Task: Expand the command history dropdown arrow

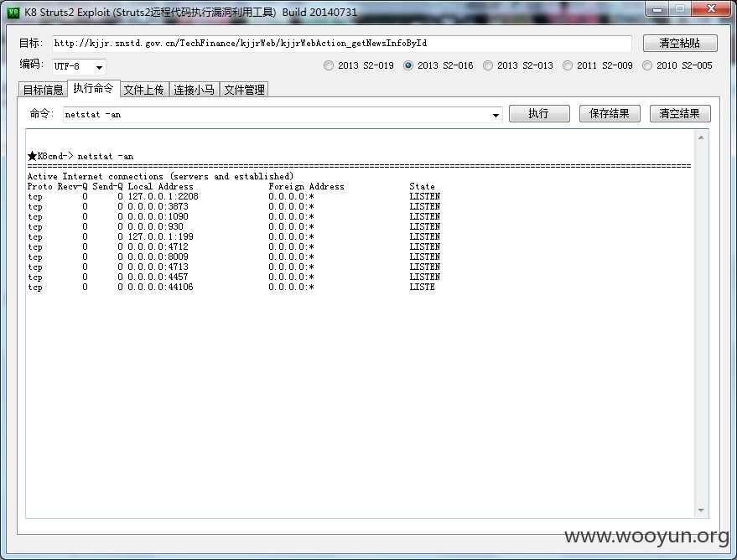Action: (496, 115)
